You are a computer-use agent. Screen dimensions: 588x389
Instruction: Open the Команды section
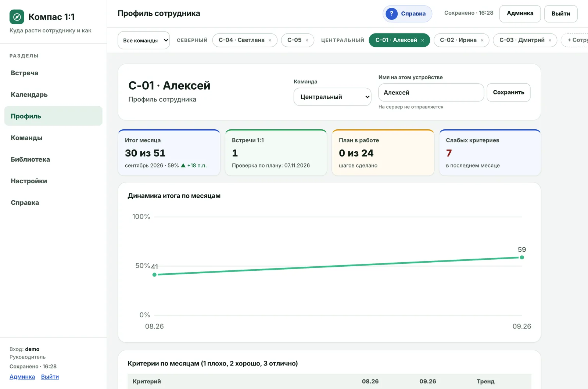53,138
